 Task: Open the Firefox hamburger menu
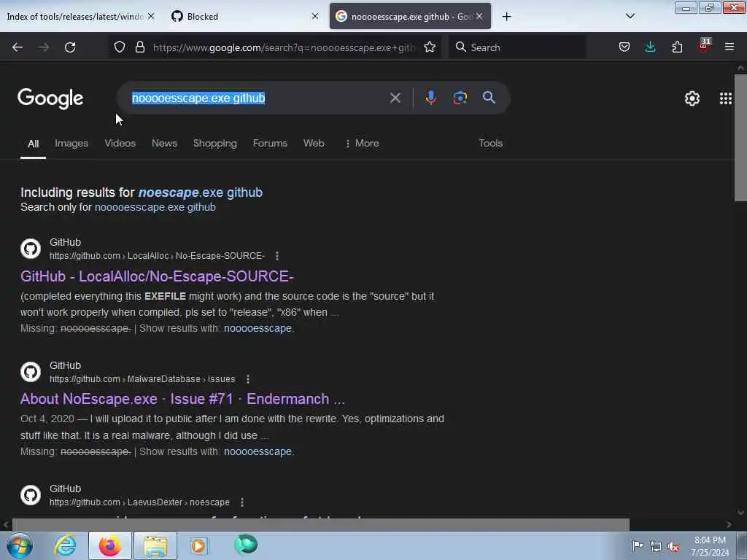(729, 47)
